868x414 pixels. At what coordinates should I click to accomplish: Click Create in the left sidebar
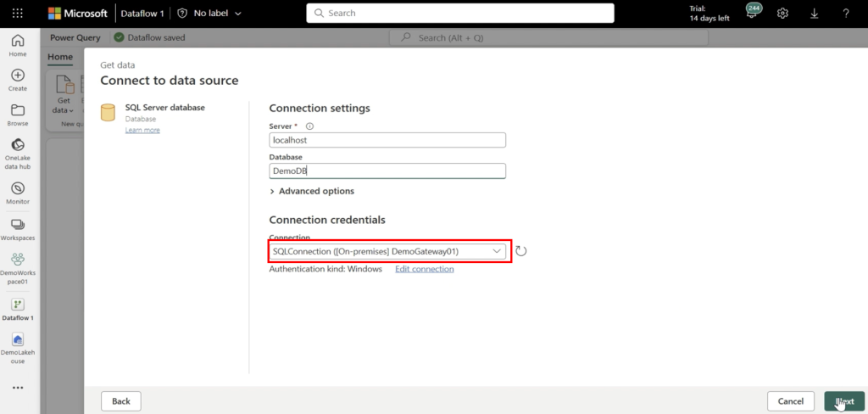click(x=18, y=80)
